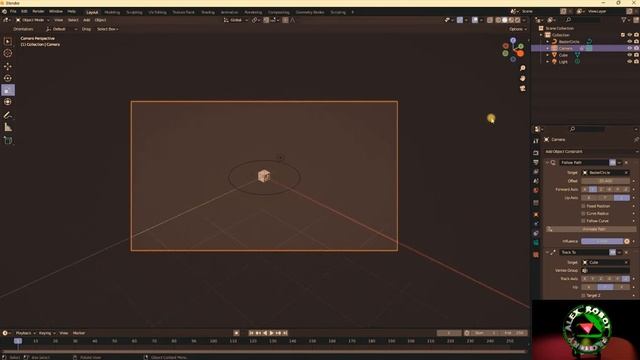The image size is (640, 360).
Task: Expand the Cube tree item
Action: pyautogui.click(x=548, y=55)
